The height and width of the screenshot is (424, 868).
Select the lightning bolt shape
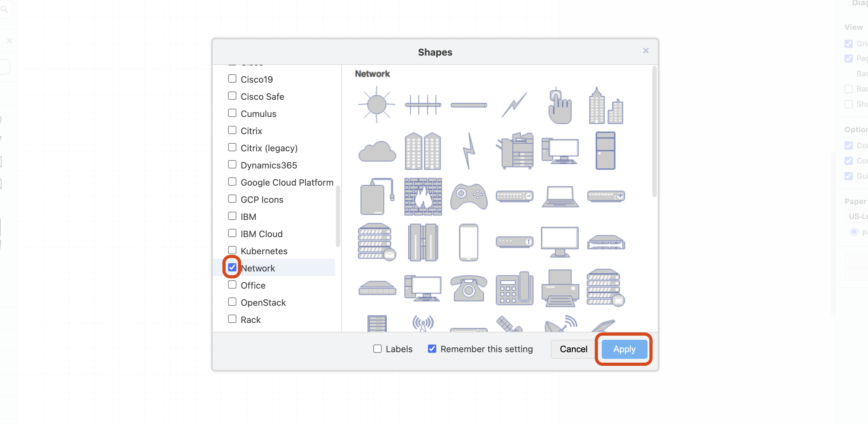coord(468,152)
